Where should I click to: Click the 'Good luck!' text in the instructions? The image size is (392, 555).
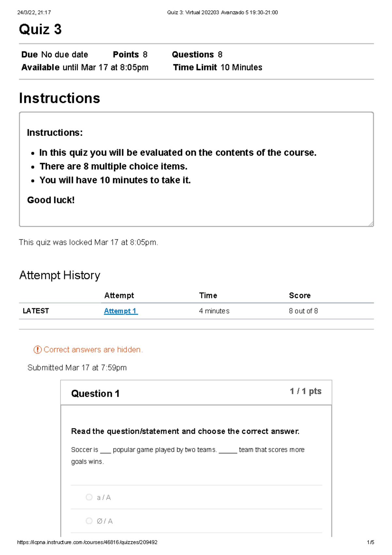click(x=51, y=200)
